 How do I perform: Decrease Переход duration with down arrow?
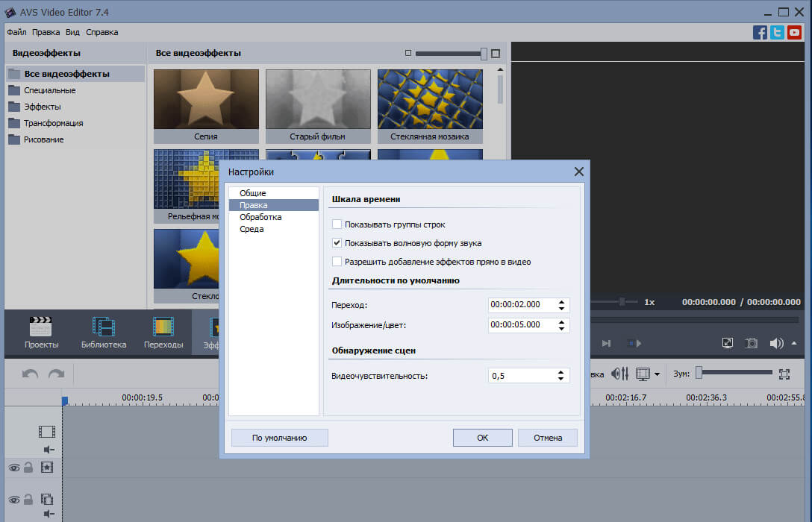[561, 308]
